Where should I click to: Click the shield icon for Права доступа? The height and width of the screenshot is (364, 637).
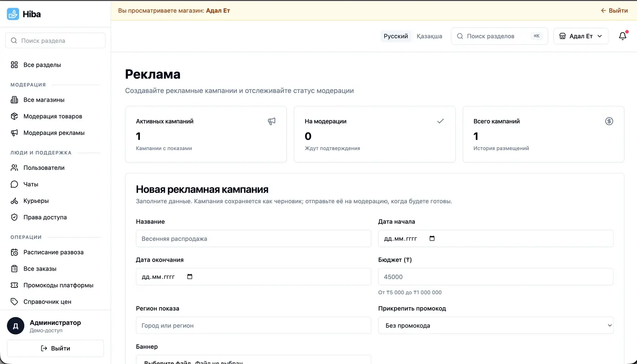14,217
